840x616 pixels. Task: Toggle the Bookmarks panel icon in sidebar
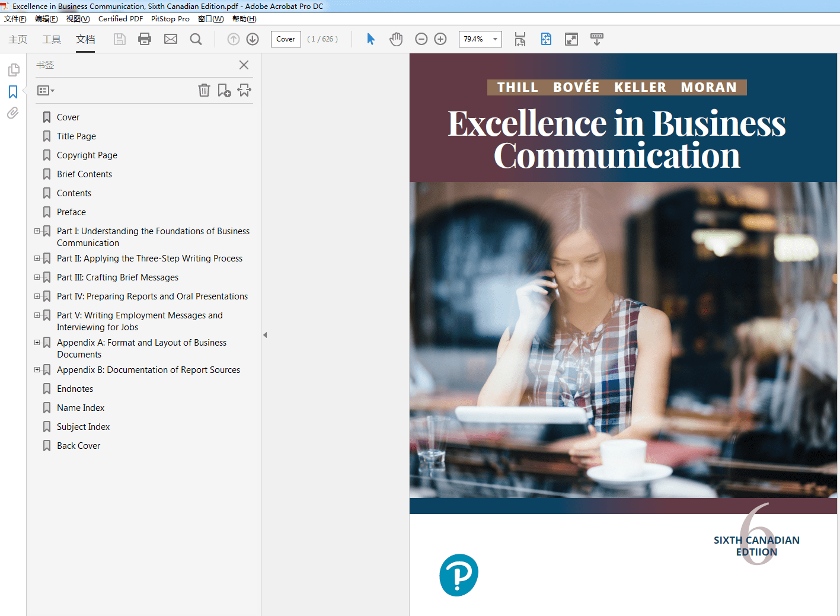13,92
